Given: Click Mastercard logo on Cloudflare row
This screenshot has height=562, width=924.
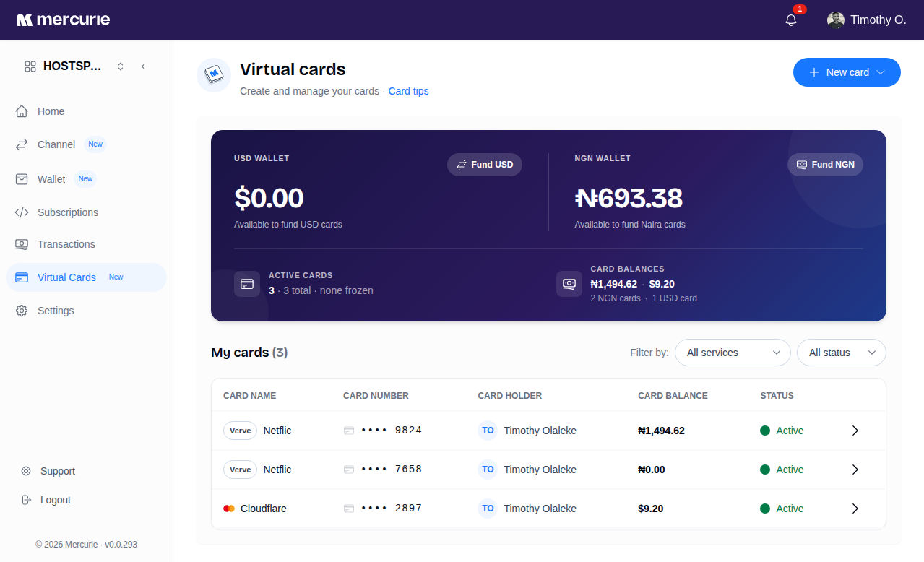Looking at the screenshot, I should [x=229, y=509].
